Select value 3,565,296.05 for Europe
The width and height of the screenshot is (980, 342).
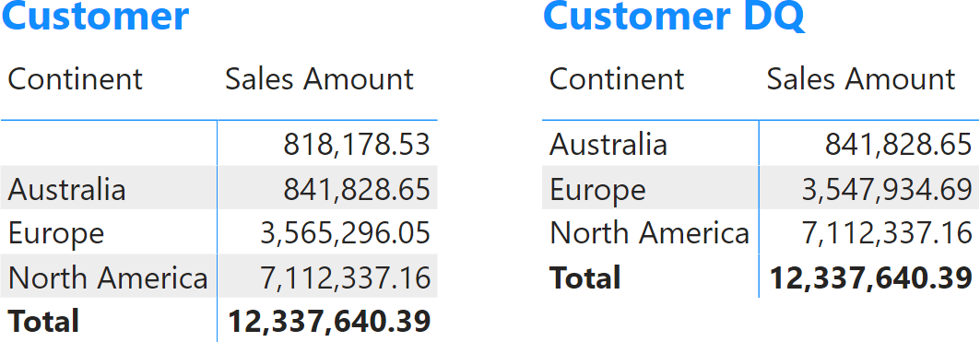click(x=346, y=232)
